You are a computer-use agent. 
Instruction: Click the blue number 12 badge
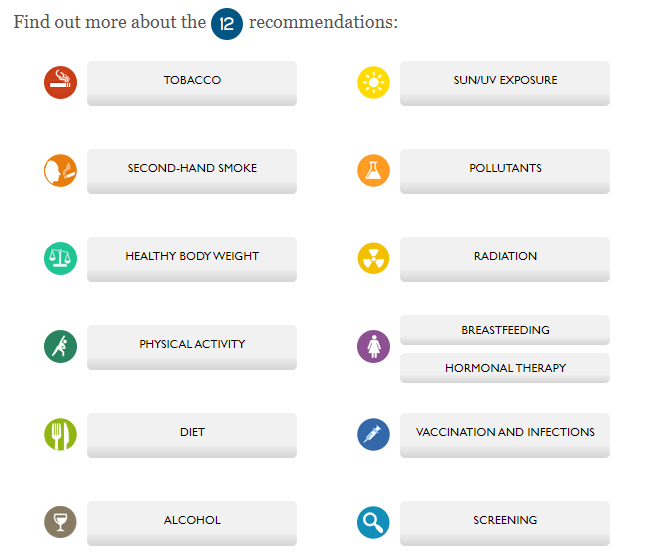[x=227, y=23]
